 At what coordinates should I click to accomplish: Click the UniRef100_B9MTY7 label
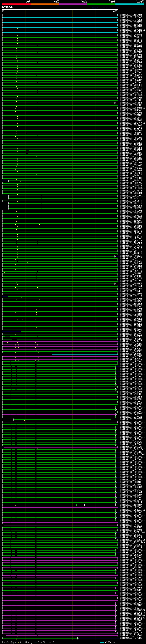point(131,22)
